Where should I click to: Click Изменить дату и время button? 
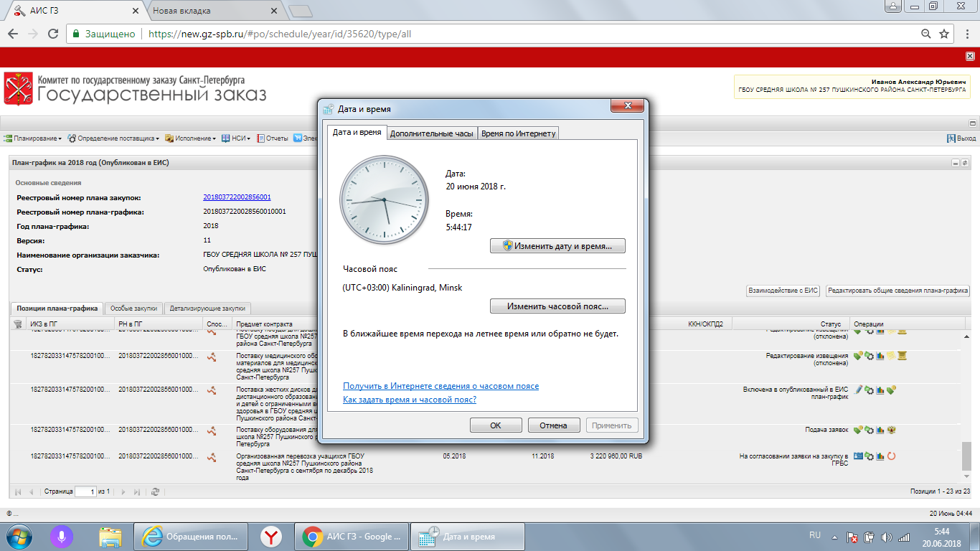coord(557,246)
